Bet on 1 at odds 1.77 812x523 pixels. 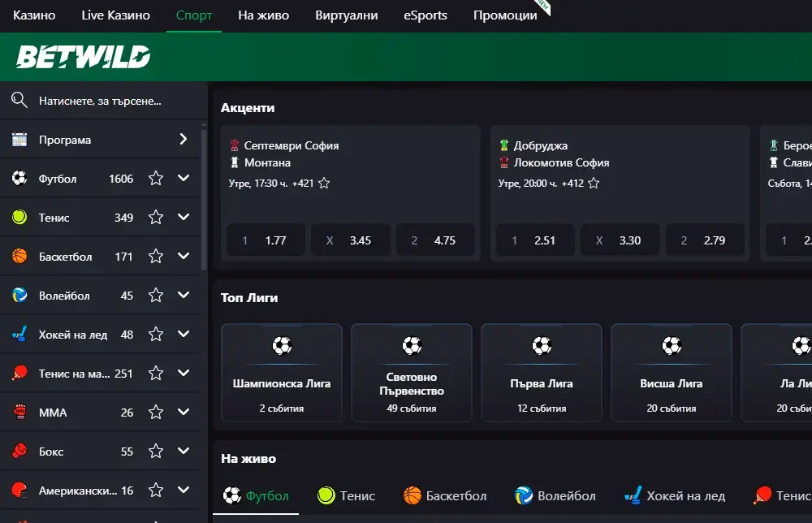(x=266, y=240)
